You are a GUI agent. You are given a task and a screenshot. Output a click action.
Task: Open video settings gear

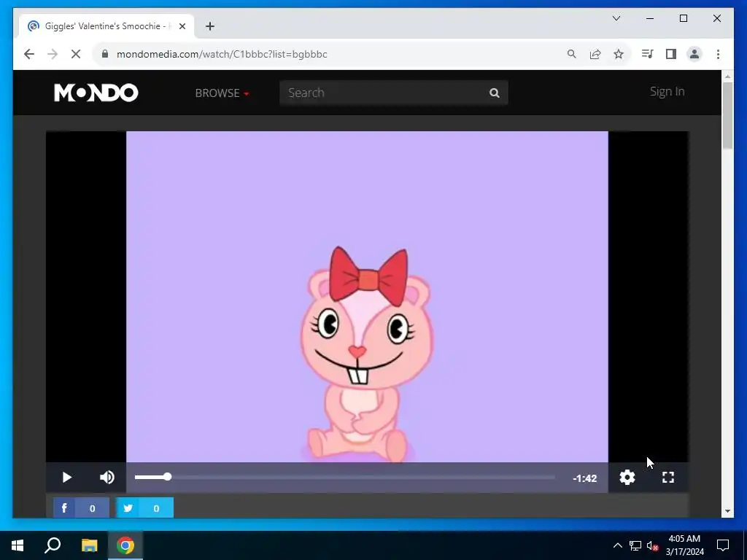point(627,477)
